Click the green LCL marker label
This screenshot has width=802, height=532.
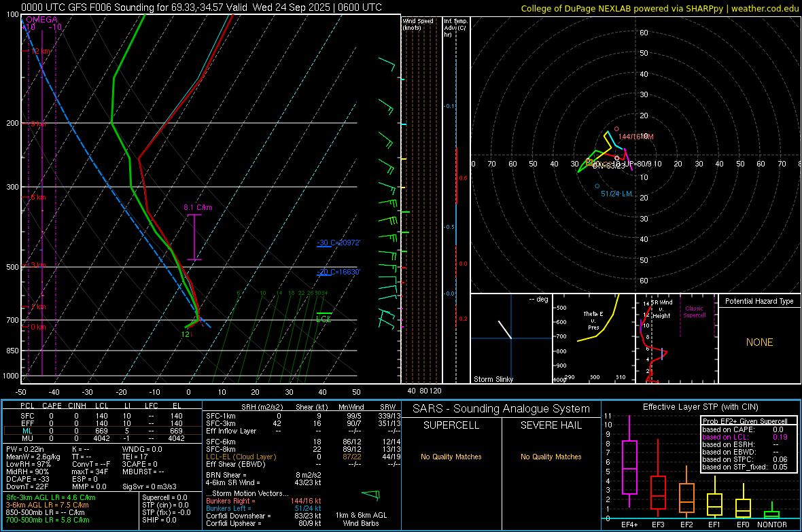pyautogui.click(x=324, y=319)
